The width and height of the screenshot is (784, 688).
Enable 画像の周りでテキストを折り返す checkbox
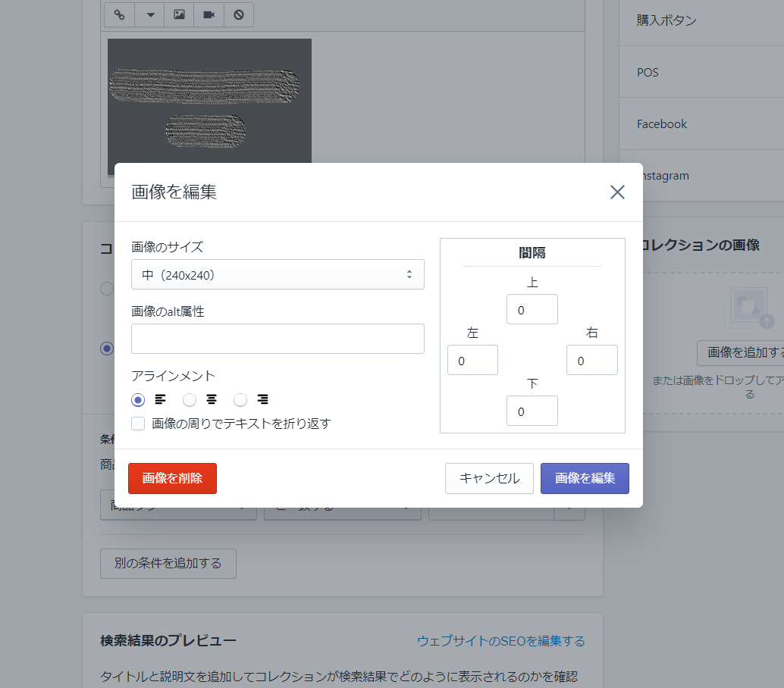(x=138, y=424)
